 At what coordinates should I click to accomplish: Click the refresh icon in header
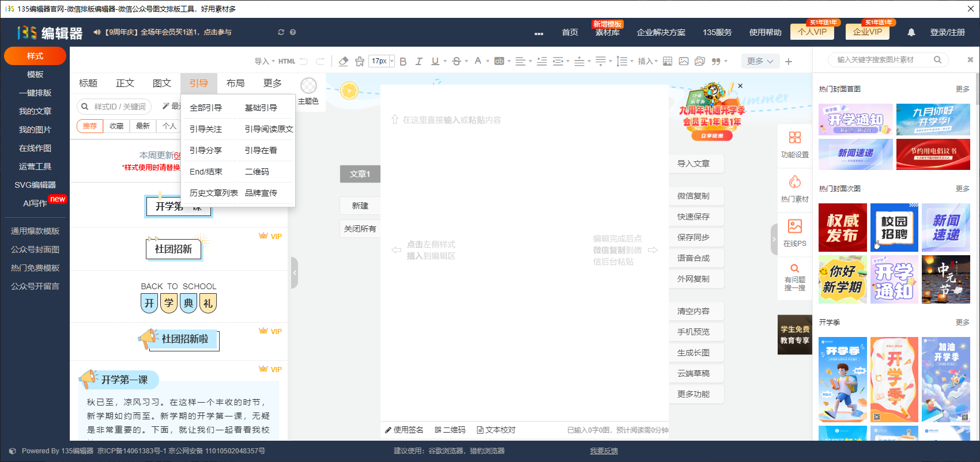point(281,32)
